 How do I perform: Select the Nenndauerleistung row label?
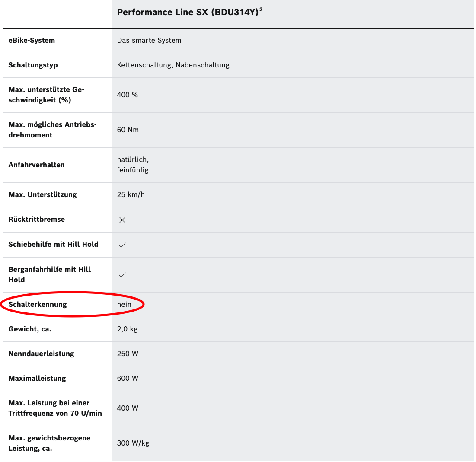coord(41,354)
